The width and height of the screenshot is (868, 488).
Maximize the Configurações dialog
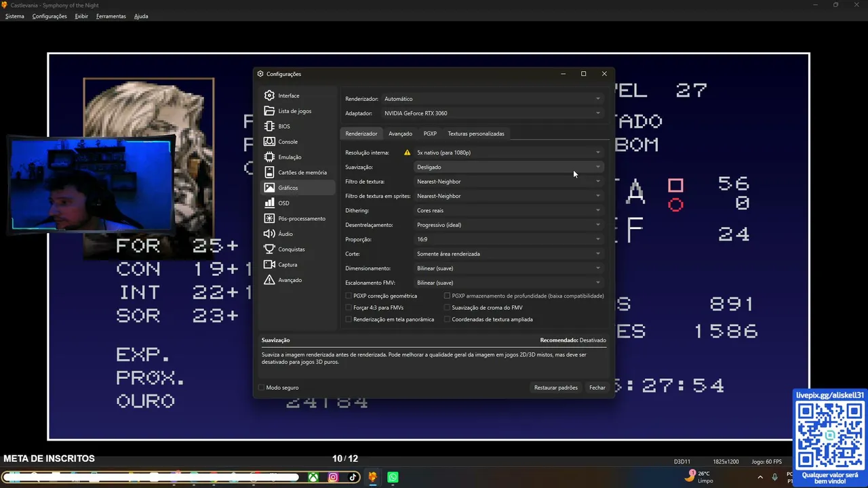click(x=583, y=74)
